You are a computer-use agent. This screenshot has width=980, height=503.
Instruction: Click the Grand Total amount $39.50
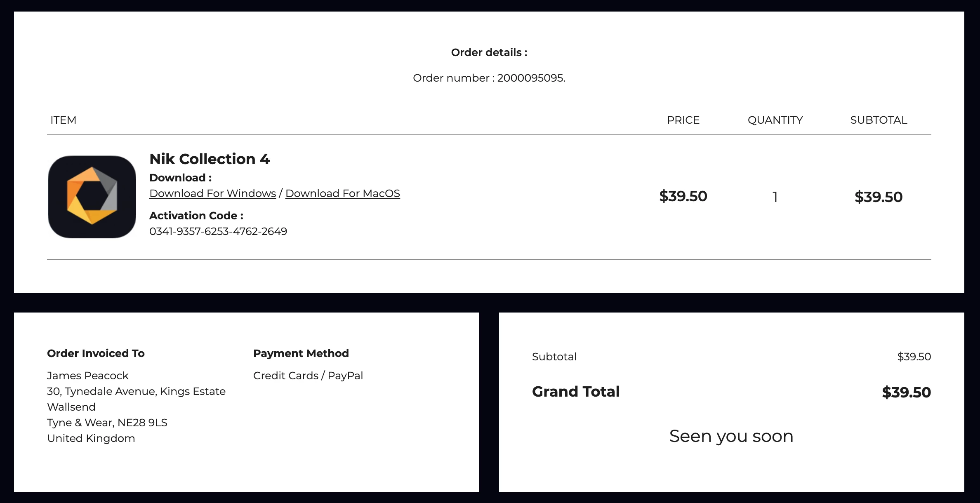point(906,392)
